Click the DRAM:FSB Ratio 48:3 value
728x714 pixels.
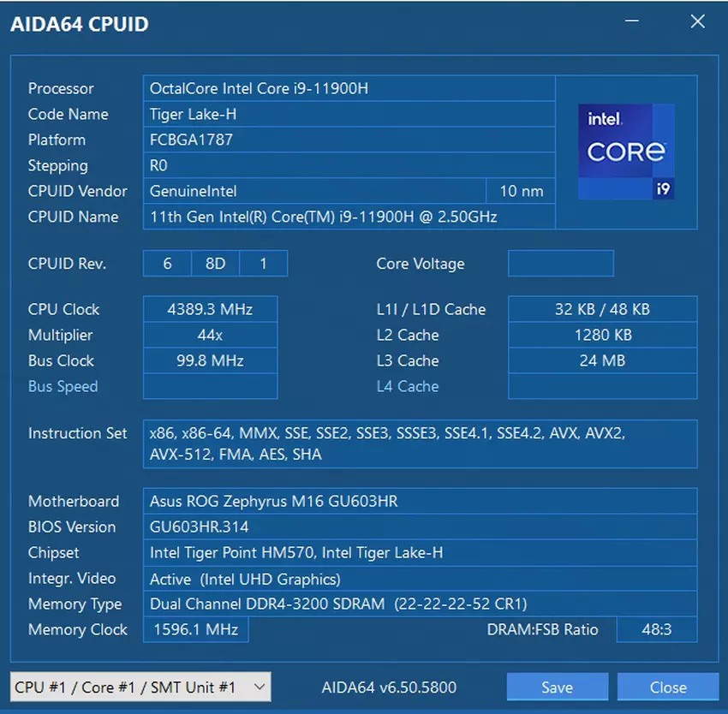click(x=668, y=629)
